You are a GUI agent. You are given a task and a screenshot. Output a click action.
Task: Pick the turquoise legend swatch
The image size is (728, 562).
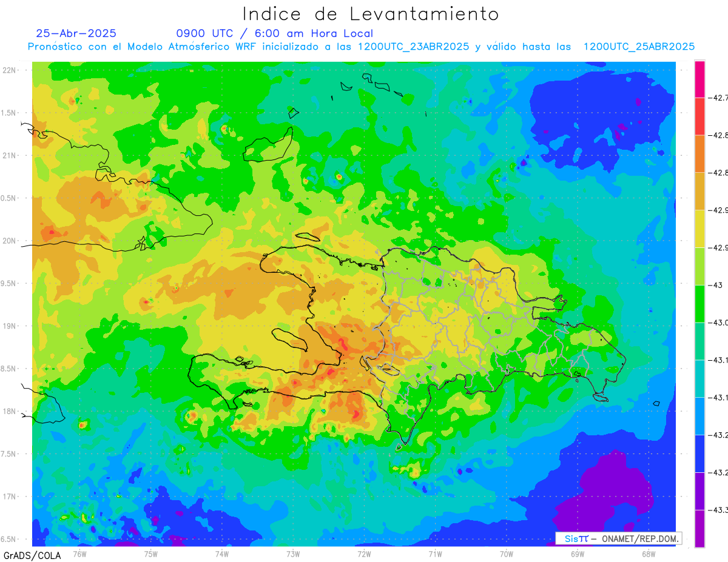pos(699,379)
